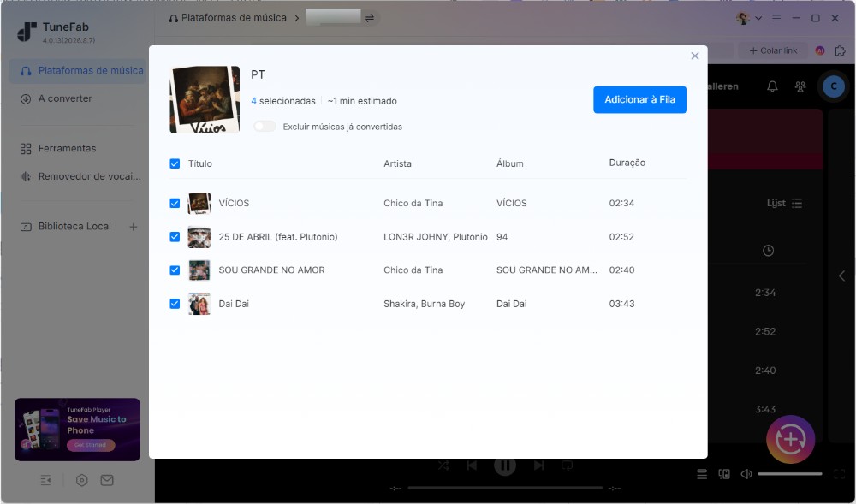This screenshot has height=504, width=856.
Task: Click the PT playlist Vícios cover art
Action: [x=205, y=100]
